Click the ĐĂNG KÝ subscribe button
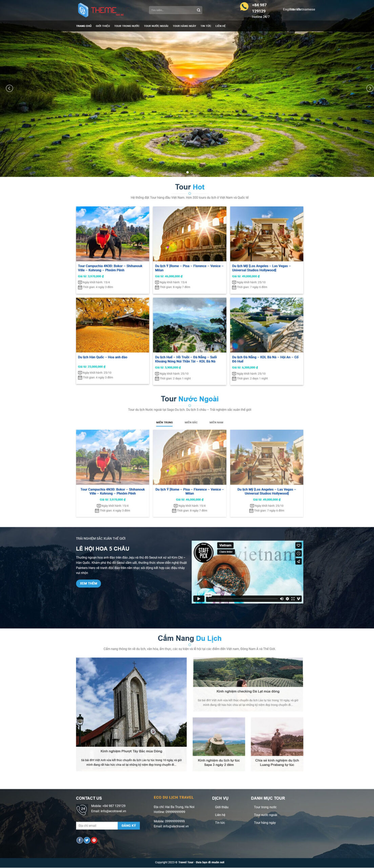374x868 pixels. coord(129,826)
